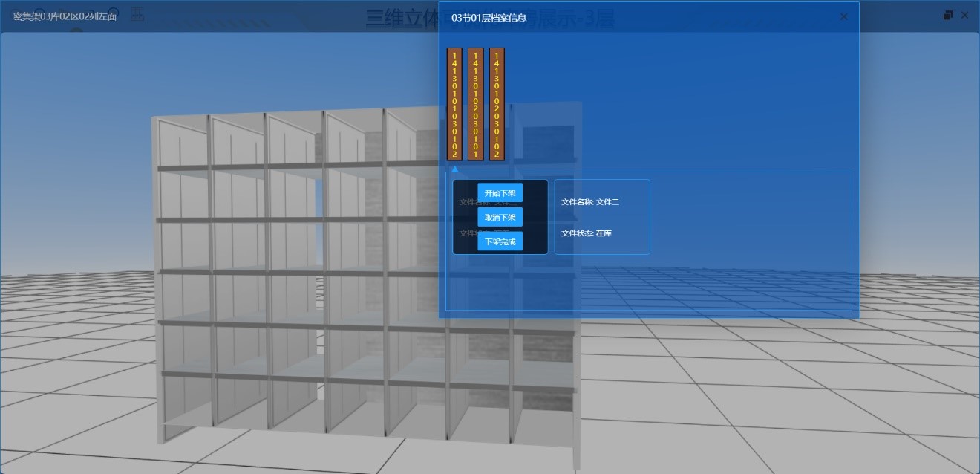The width and height of the screenshot is (980, 474).
Task: Close the 03节01层档案信息 popup
Action: 843,16
